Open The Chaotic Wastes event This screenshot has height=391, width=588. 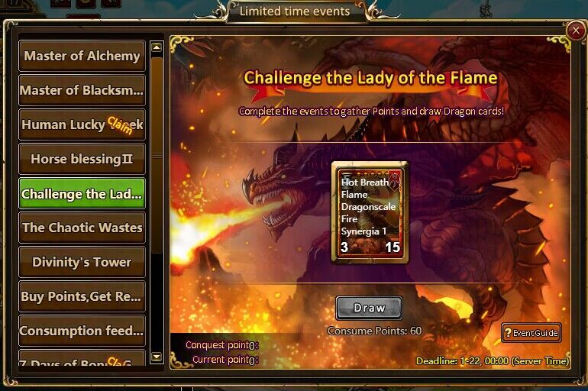click(x=82, y=228)
